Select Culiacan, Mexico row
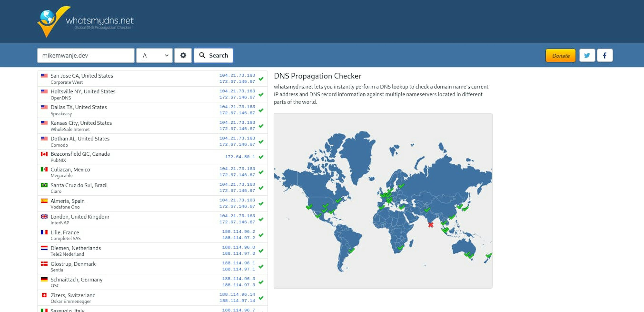The width and height of the screenshot is (644, 312). point(152,172)
